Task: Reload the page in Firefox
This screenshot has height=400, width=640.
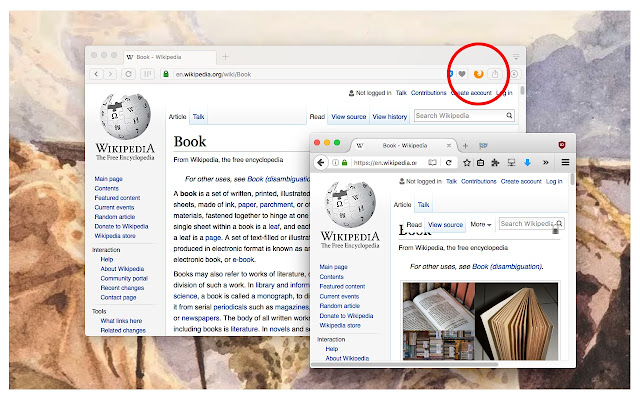Action: pyautogui.click(x=449, y=162)
